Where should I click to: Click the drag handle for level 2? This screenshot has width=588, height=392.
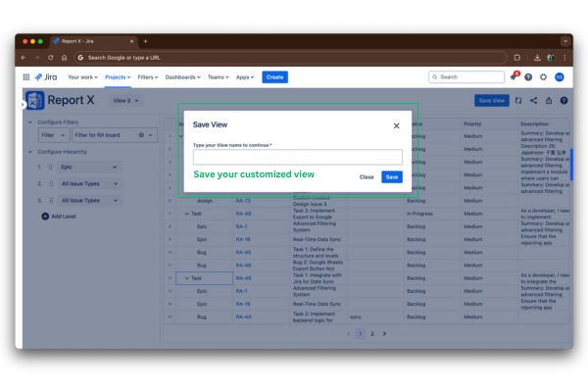51,184
